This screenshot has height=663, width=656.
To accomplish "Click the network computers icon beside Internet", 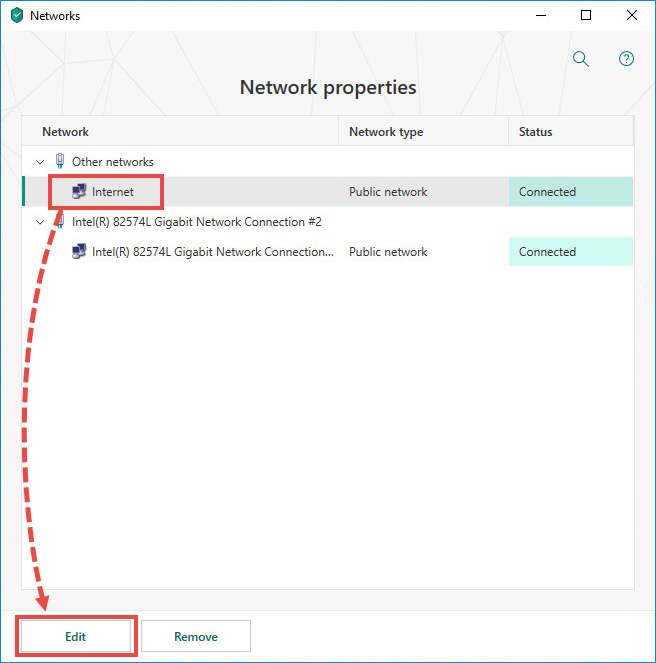I will (79, 192).
